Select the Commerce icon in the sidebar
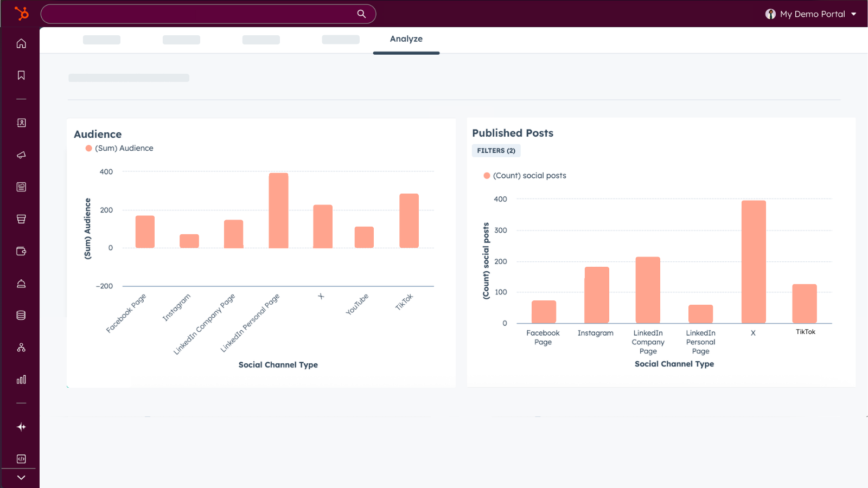Image resolution: width=868 pixels, height=488 pixels. point(21,219)
